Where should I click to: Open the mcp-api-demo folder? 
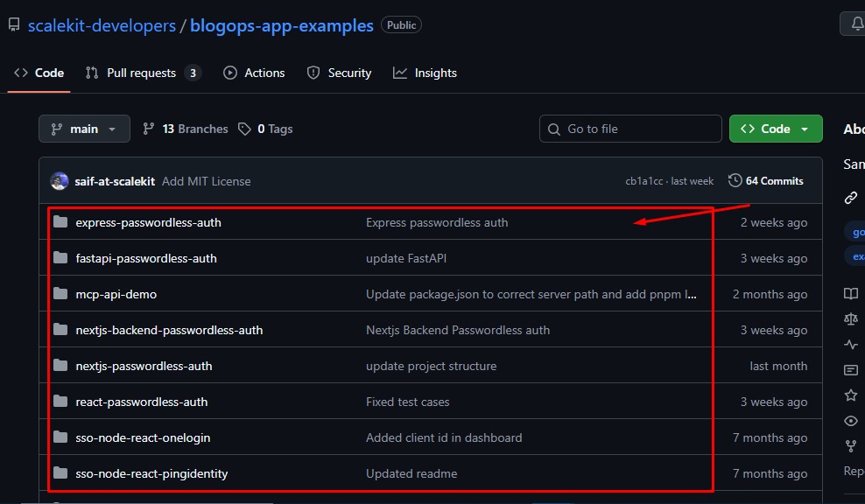click(116, 294)
